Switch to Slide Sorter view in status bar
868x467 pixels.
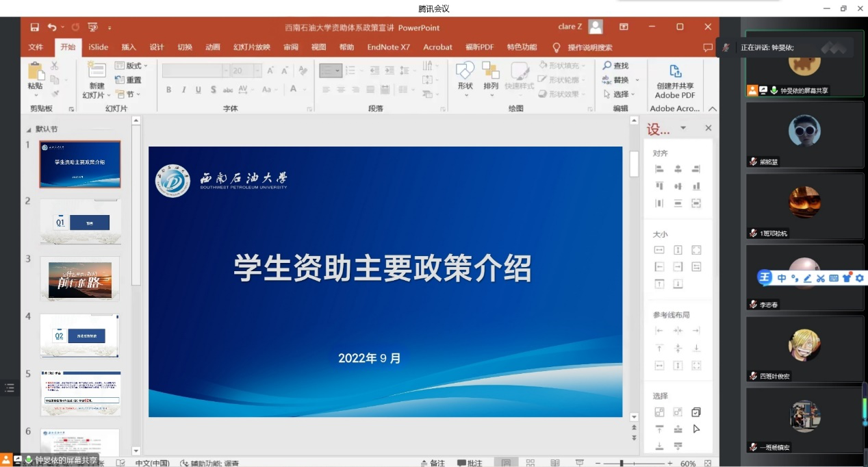tap(531, 463)
